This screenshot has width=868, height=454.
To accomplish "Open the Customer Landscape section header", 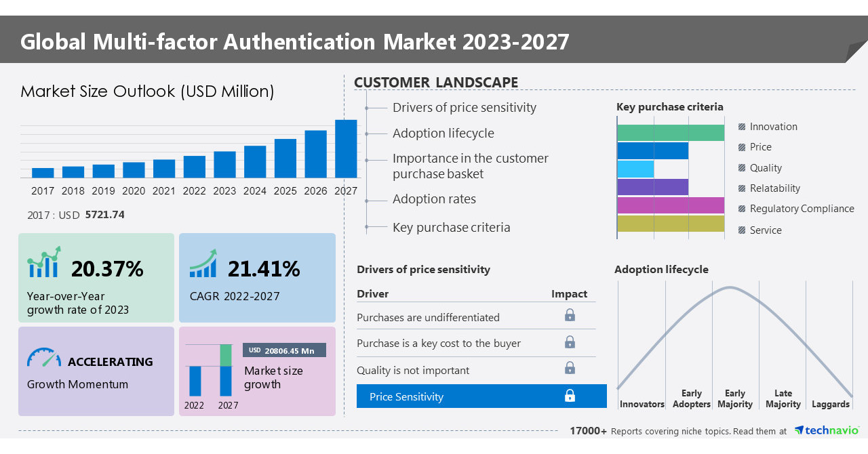I will [x=435, y=82].
